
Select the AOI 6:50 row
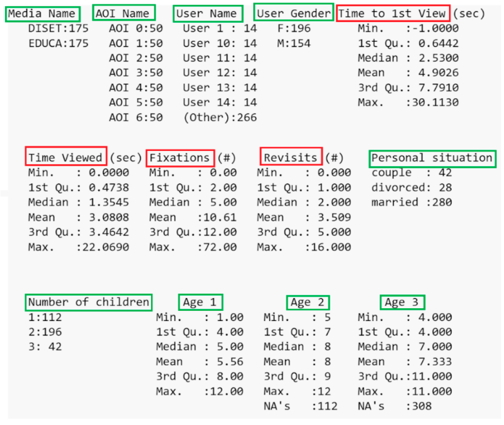point(136,118)
